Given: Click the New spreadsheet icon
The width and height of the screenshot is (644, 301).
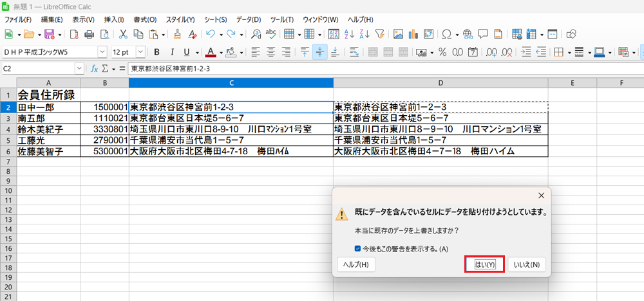Looking at the screenshot, I should tap(8, 34).
